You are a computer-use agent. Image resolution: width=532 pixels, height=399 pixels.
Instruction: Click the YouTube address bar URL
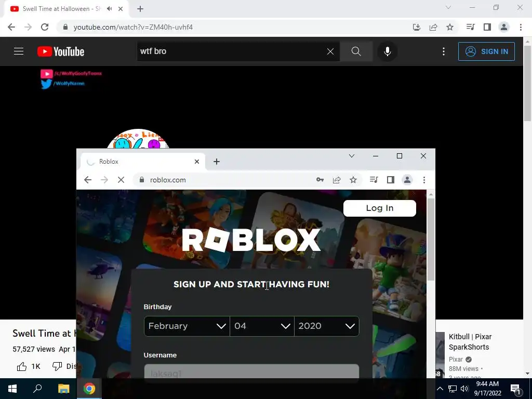(x=133, y=27)
